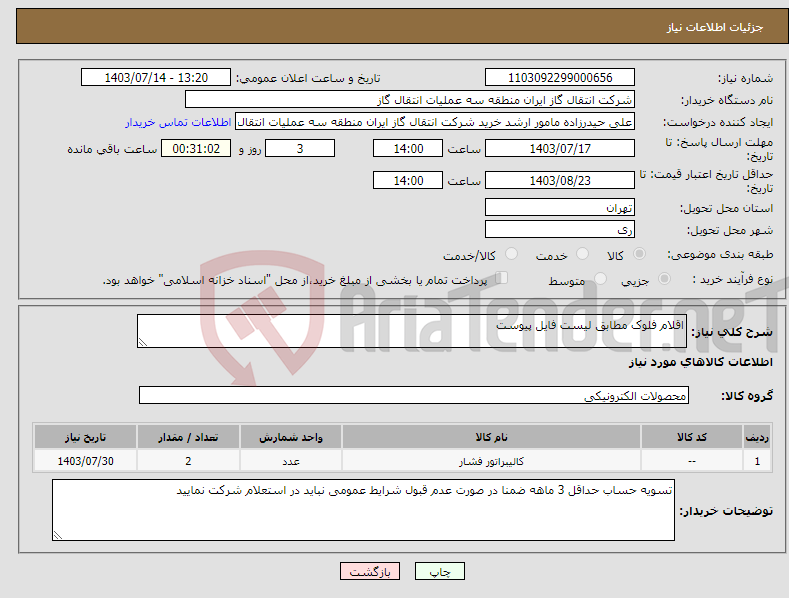Click the resize handle of description textarea
Screen dimensions: 789x598
[x=142, y=342]
